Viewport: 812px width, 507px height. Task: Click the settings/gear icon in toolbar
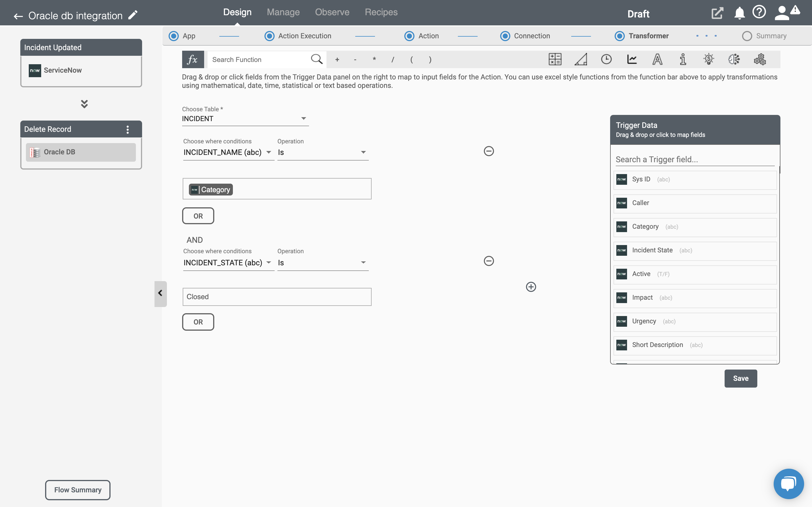coord(760,59)
